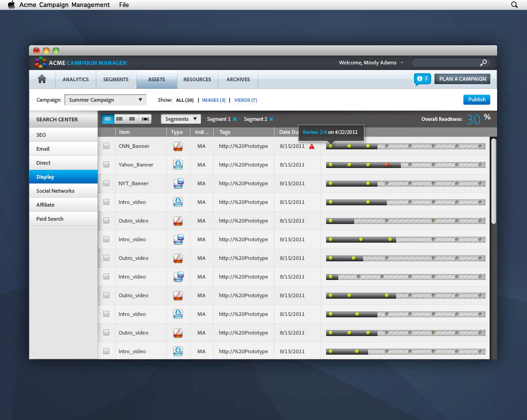Remove Segment 2 filter with its x
The width and height of the screenshot is (527, 420).
coord(271,119)
